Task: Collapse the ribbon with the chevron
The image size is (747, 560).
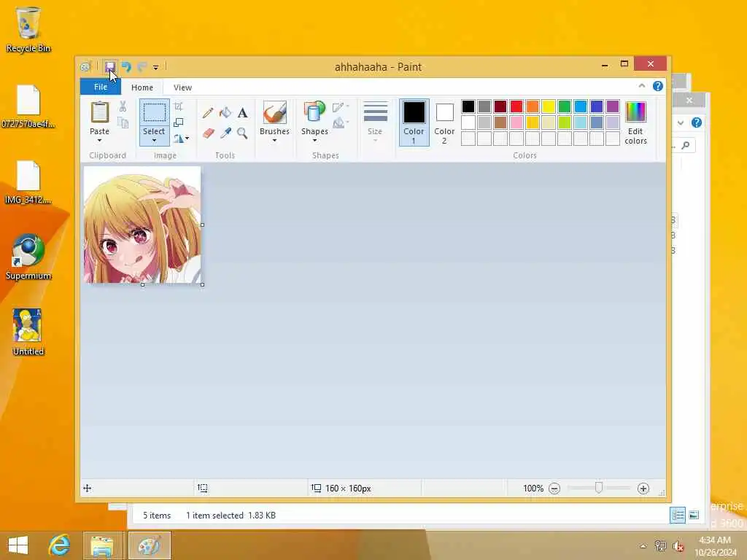Action: (x=642, y=86)
